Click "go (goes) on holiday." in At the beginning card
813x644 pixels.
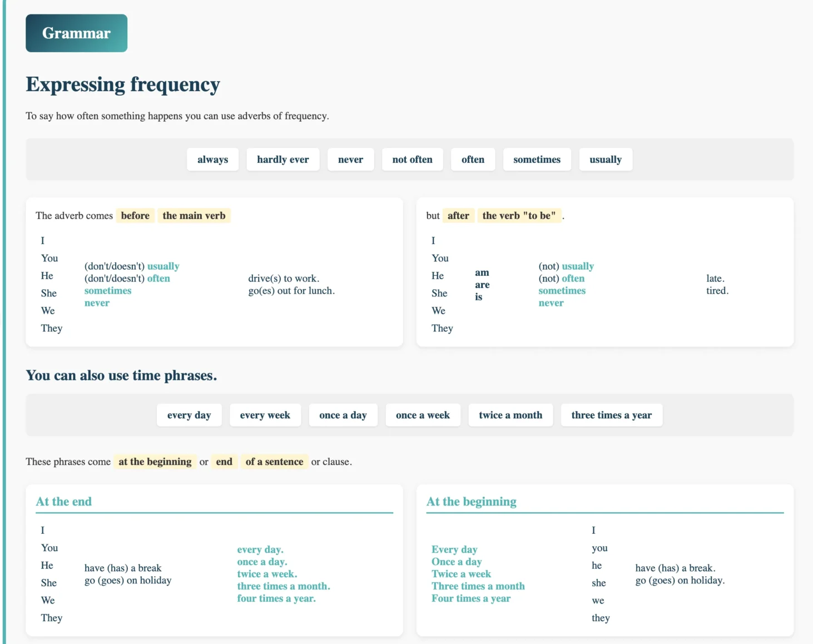(680, 580)
